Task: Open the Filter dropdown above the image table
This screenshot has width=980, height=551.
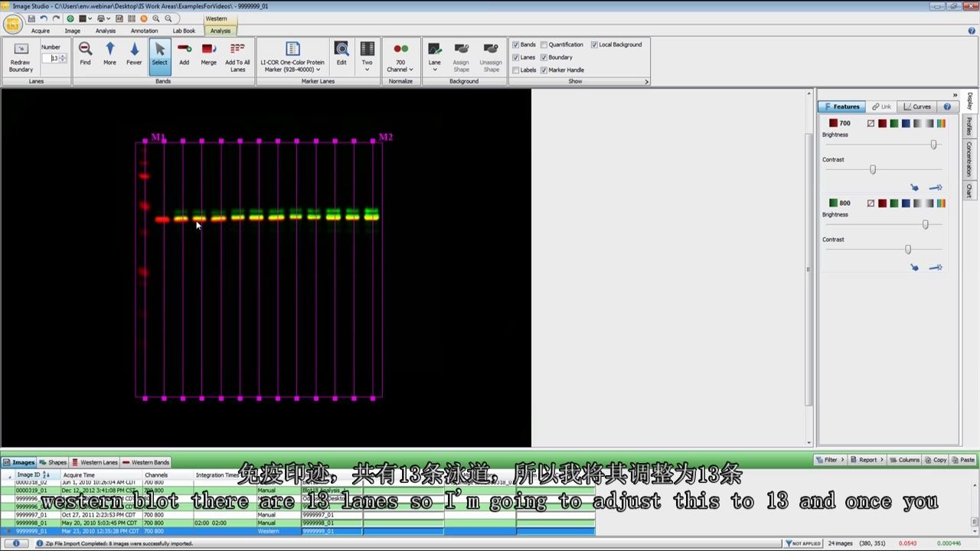Action: point(829,460)
